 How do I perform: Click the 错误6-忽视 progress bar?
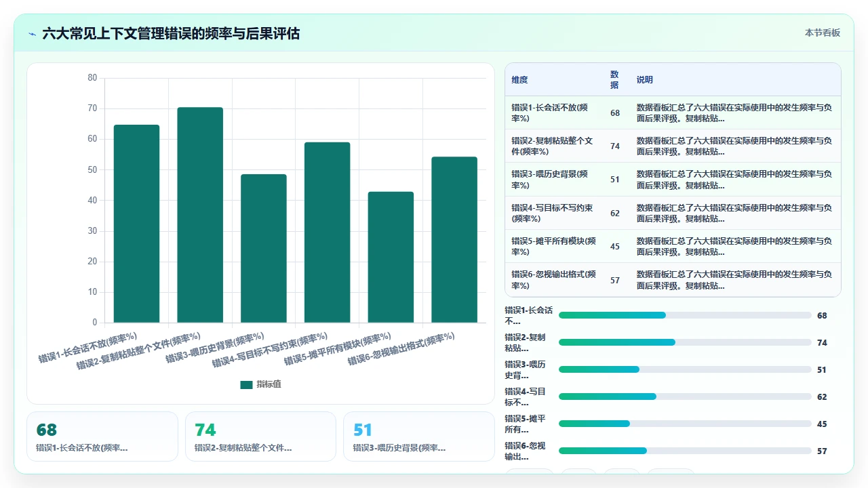tap(685, 451)
